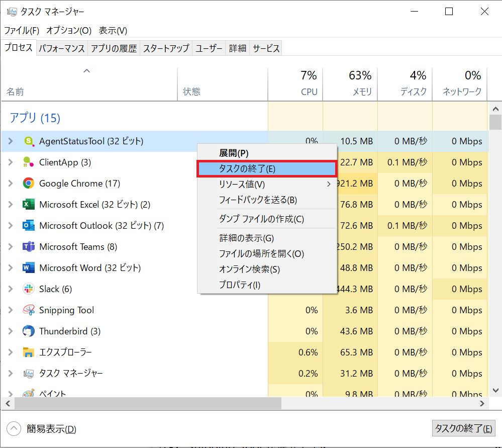Viewport: 502px width, 448px height.
Task: Click the Slack app icon
Action: coord(29,289)
